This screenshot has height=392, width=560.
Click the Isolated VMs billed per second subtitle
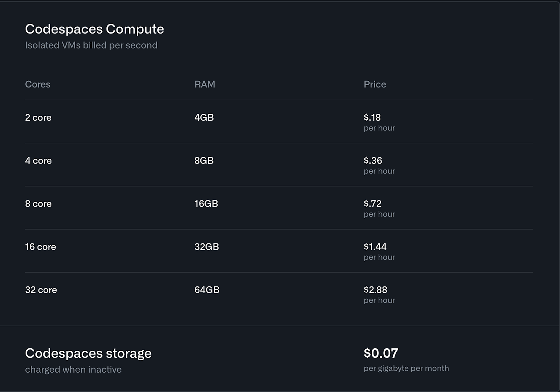click(x=91, y=45)
